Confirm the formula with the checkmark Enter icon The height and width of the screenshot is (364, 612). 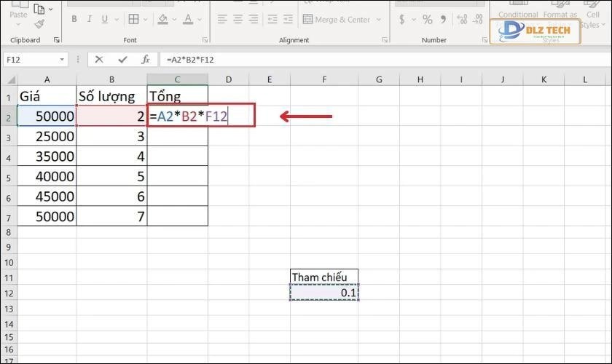point(122,60)
